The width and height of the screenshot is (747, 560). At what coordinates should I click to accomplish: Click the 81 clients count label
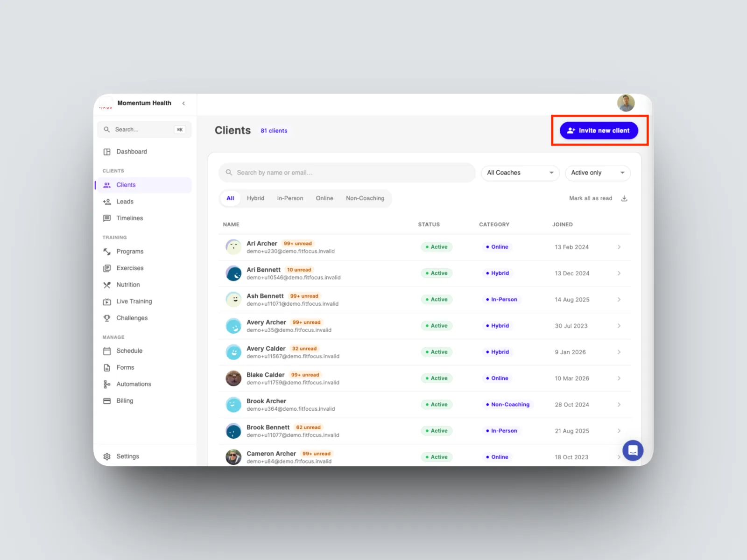274,131
